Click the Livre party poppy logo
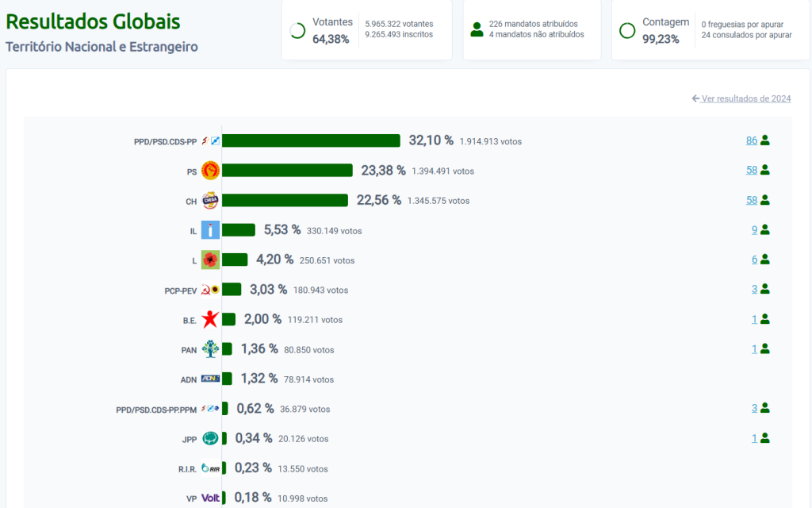 pyautogui.click(x=210, y=260)
